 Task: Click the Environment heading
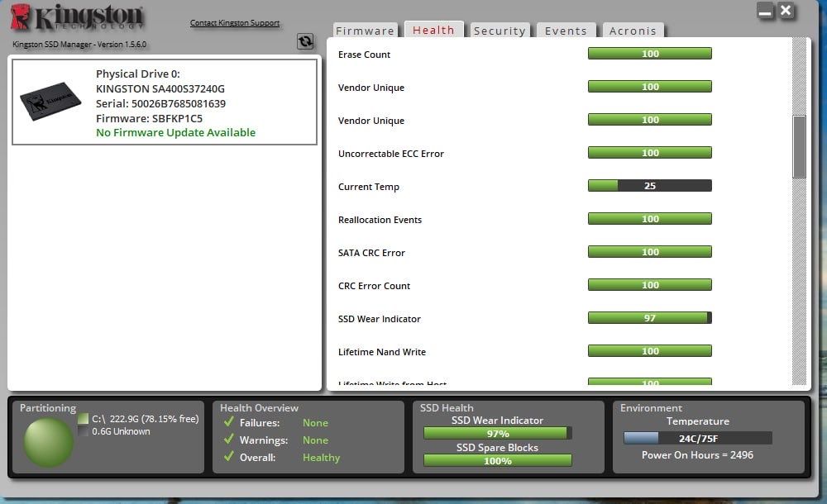pyautogui.click(x=651, y=407)
